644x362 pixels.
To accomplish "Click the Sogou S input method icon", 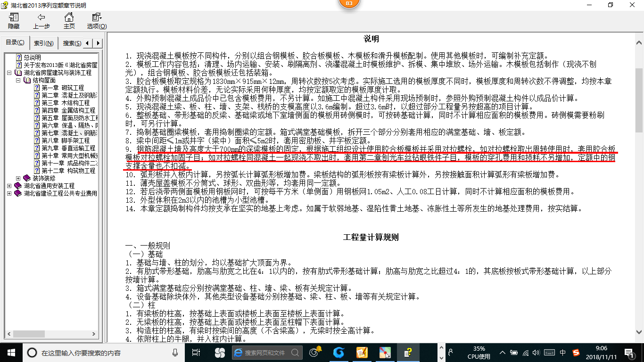I will pos(576,353).
